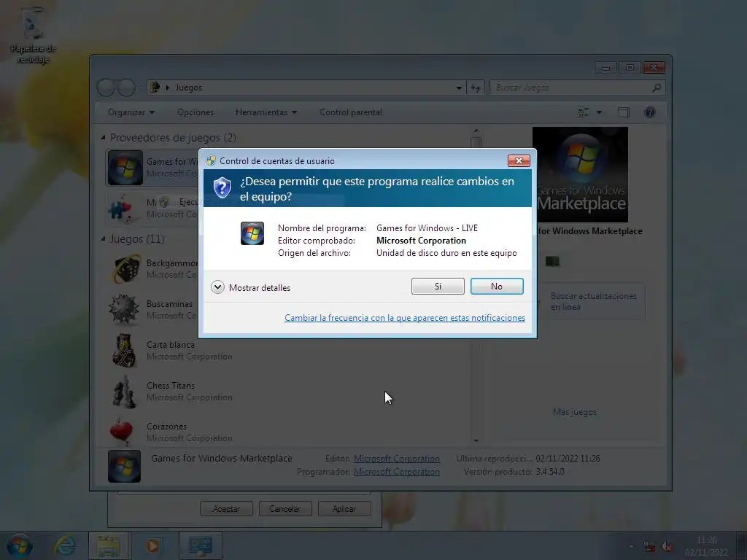
Task: Click the Juegos breadcrumb in address bar
Action: point(189,87)
